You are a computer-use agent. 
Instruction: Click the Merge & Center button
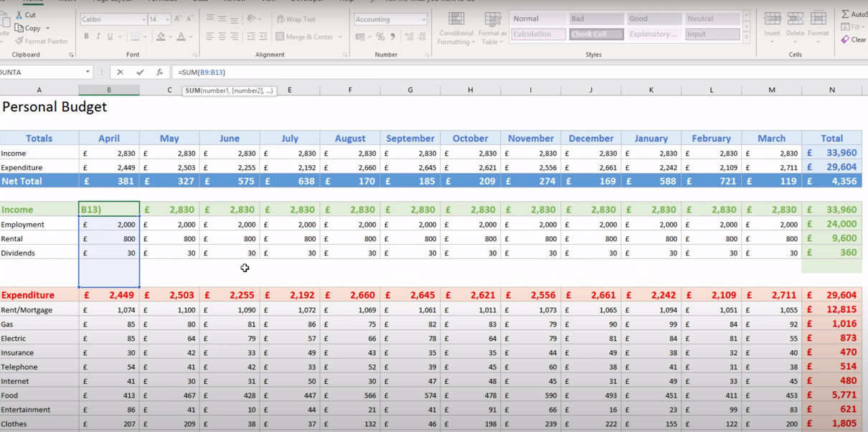[306, 37]
